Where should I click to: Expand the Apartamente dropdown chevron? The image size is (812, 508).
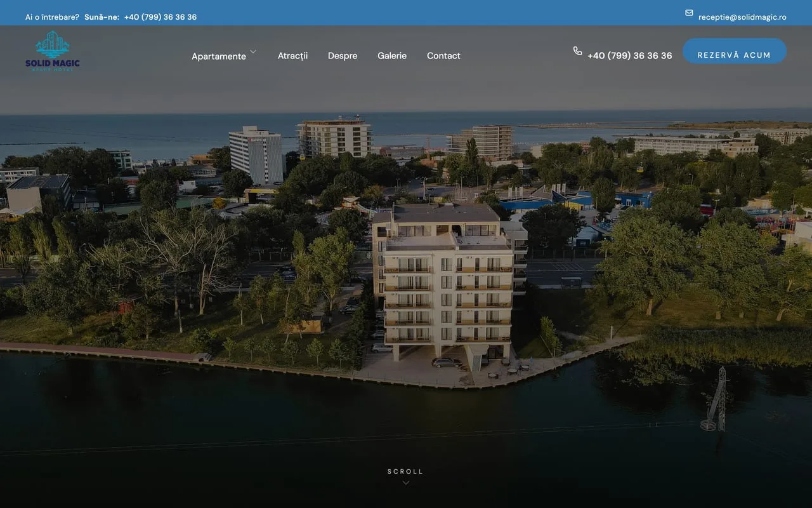click(253, 51)
